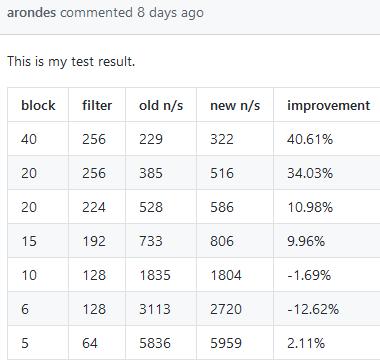Image resolution: width=380 pixels, height=363 pixels.
Task: Select the filter value 192 cell
Action: (x=97, y=241)
